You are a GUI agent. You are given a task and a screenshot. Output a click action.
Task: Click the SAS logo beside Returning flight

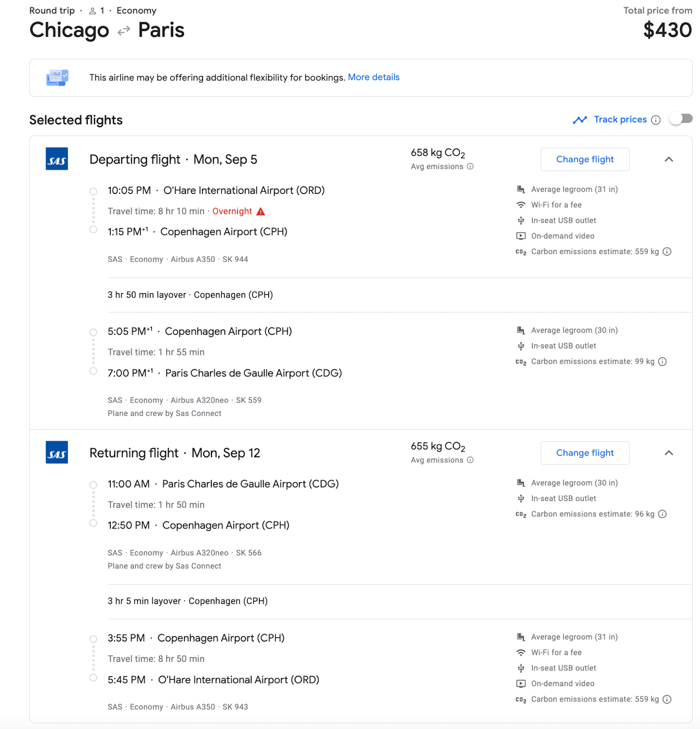point(56,452)
